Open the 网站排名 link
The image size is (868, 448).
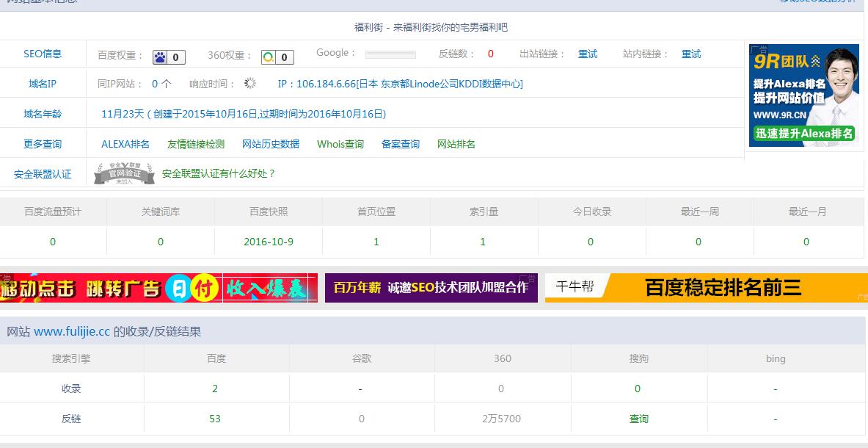456,144
